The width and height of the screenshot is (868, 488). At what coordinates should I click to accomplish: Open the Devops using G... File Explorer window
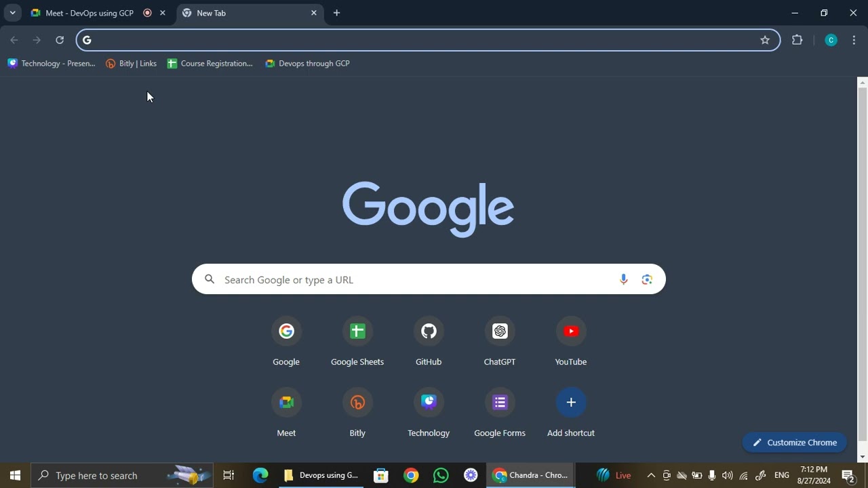[321, 475]
